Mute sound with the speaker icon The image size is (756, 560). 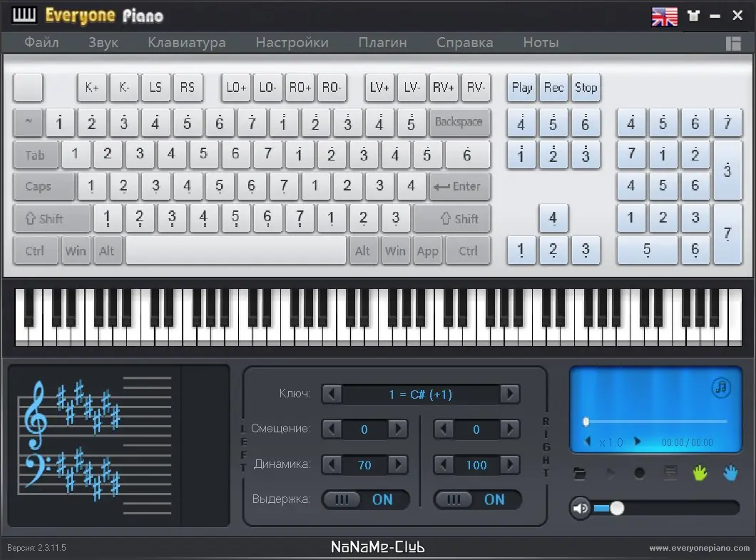point(581,508)
